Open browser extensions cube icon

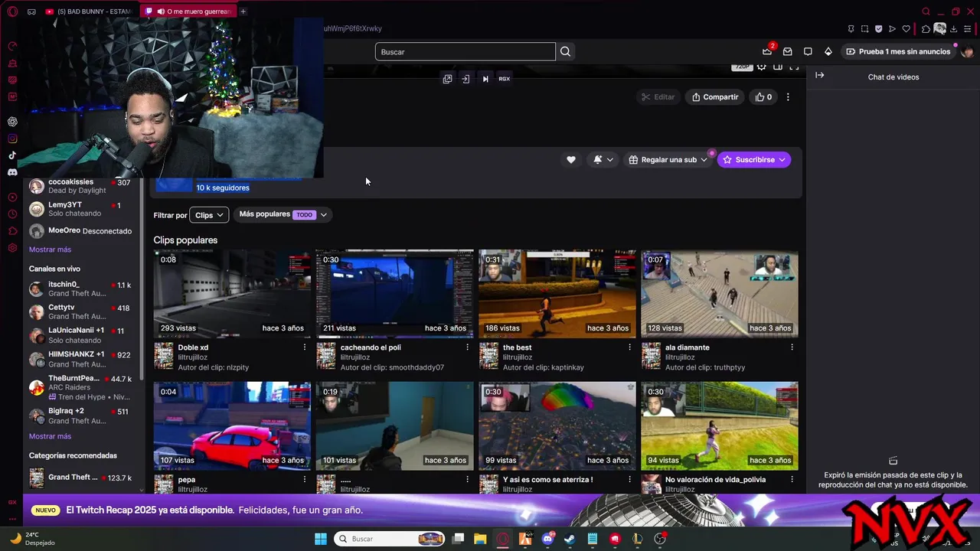point(926,29)
